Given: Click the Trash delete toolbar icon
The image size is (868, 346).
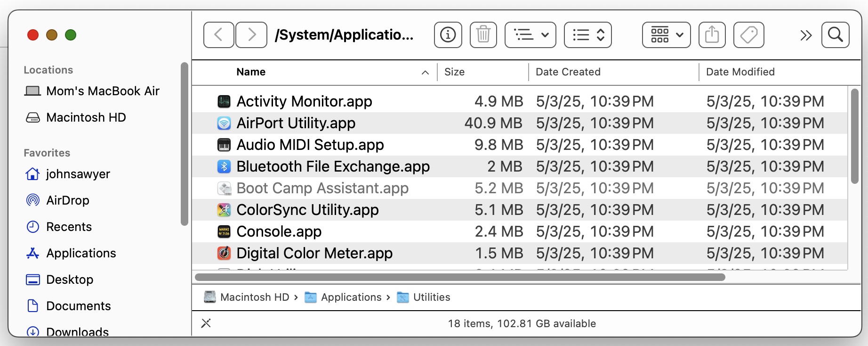Looking at the screenshot, I should (483, 35).
